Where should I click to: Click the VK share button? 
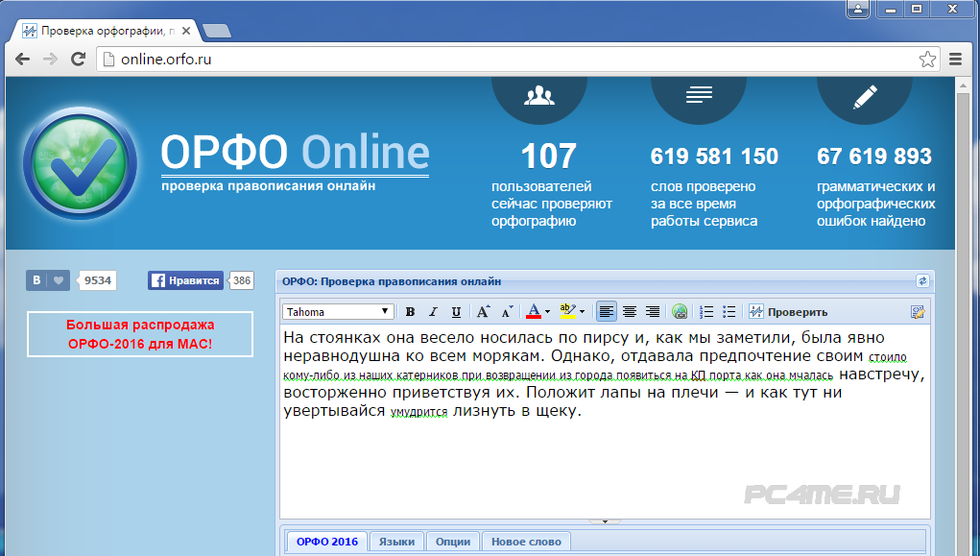point(36,280)
